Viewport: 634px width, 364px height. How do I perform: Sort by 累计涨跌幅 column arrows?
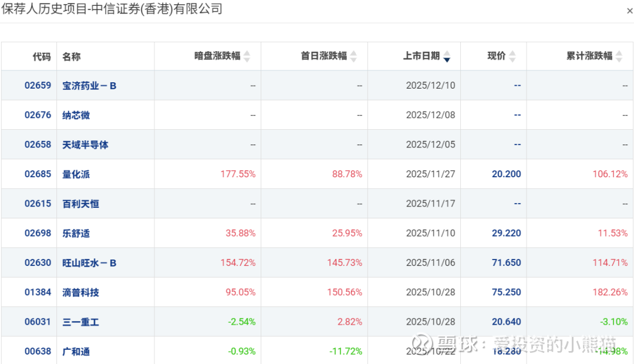pos(619,56)
